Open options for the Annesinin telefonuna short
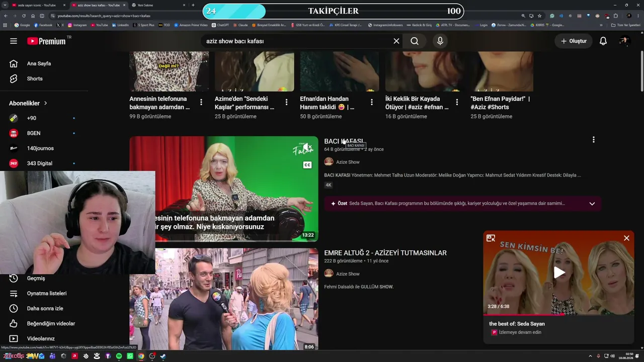The image size is (644, 362). (201, 102)
